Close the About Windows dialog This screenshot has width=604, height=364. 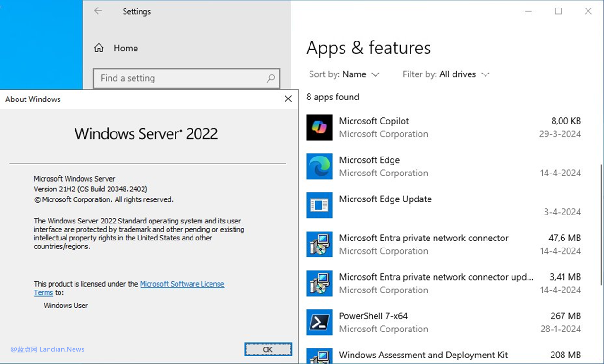[x=288, y=99]
